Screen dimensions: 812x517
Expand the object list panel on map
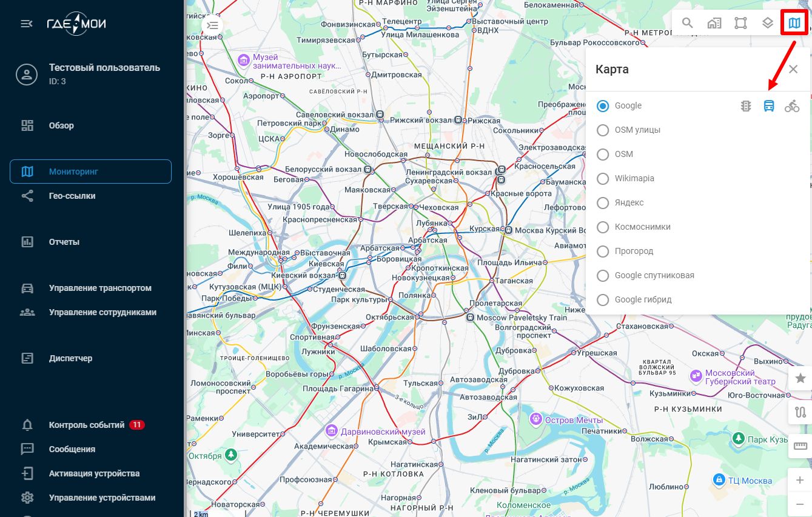pyautogui.click(x=212, y=25)
